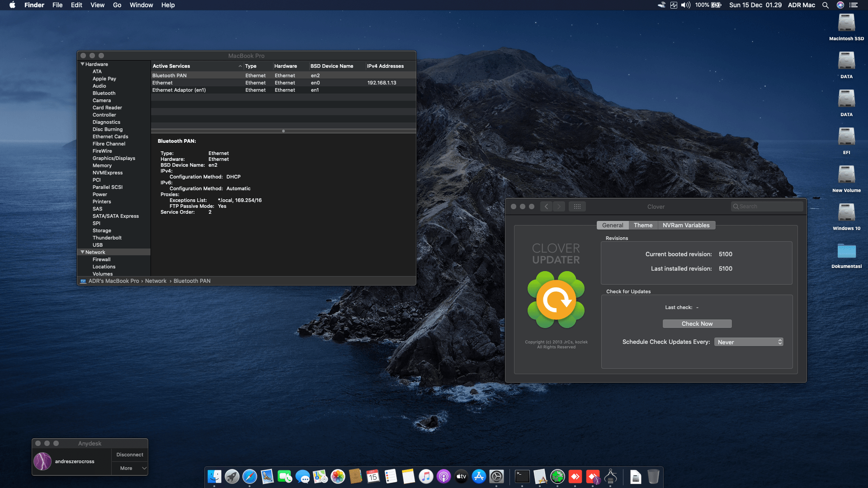The height and width of the screenshot is (488, 868).
Task: Open System Information chip icon in dock
Action: click(610, 476)
